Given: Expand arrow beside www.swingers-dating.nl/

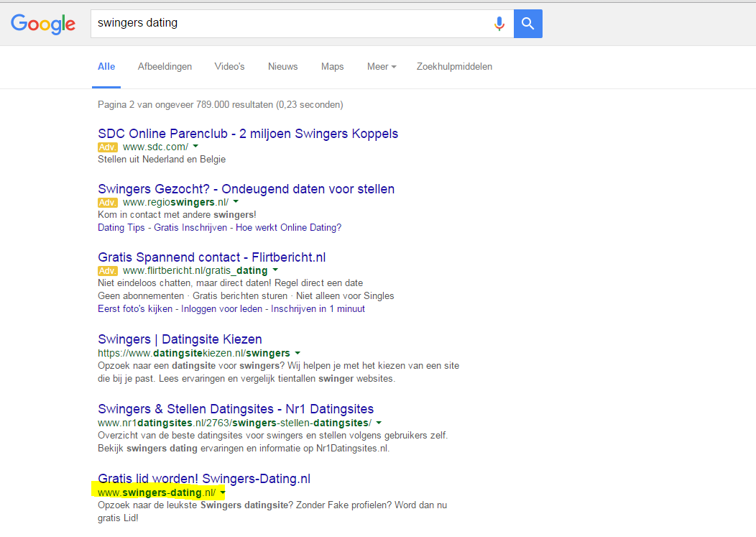Looking at the screenshot, I should point(223,492).
